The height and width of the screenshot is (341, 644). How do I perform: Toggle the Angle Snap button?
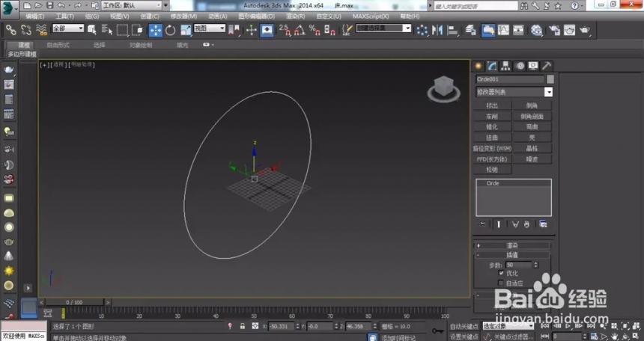click(300, 30)
